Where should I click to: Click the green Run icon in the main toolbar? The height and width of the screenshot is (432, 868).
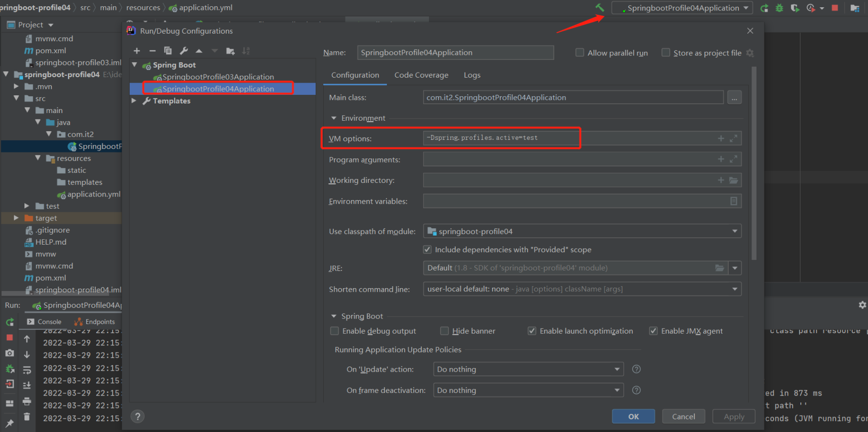coord(764,8)
